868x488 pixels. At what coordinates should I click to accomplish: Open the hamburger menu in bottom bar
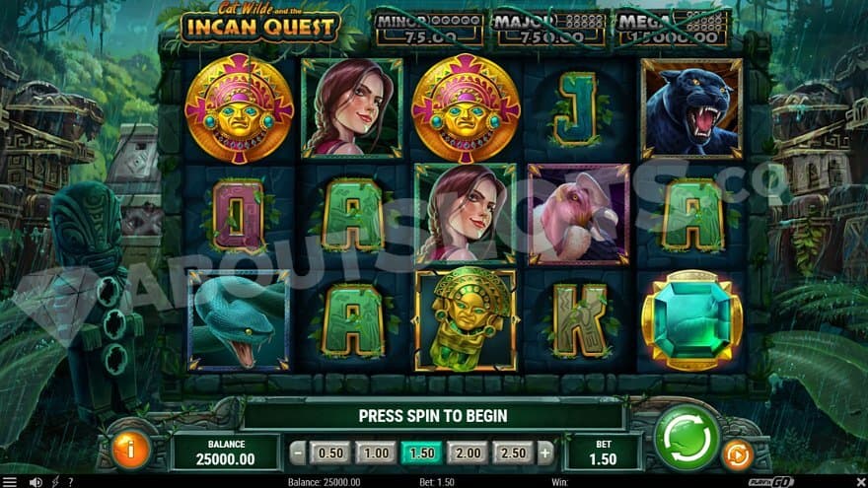point(10,482)
